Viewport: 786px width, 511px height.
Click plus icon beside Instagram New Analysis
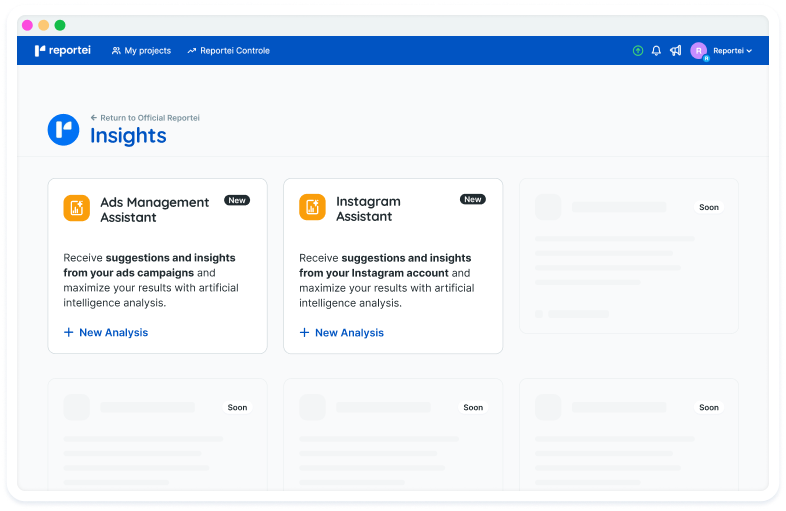304,332
